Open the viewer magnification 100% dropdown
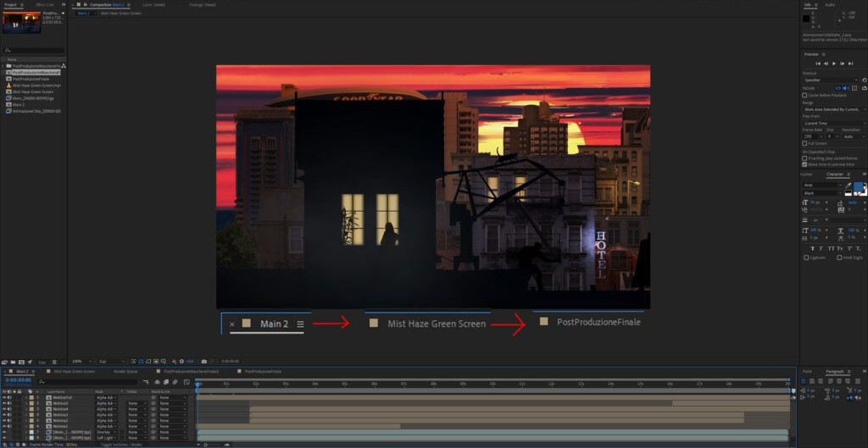 point(81,361)
